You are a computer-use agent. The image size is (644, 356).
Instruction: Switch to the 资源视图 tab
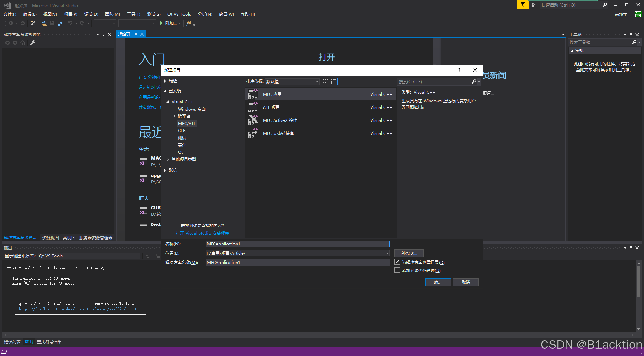pos(51,238)
